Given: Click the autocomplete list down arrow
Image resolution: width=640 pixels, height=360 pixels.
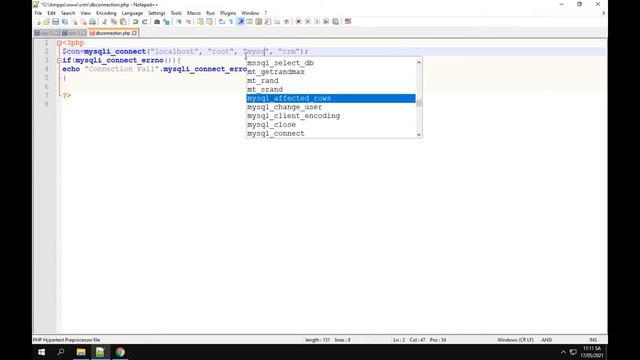Looking at the screenshot, I should [419, 134].
